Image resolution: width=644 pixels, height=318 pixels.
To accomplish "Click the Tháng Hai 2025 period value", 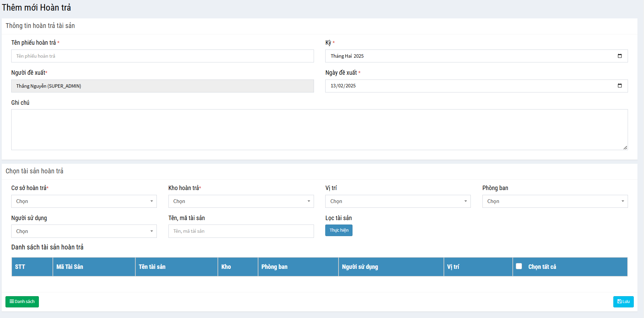I will pyautogui.click(x=347, y=56).
